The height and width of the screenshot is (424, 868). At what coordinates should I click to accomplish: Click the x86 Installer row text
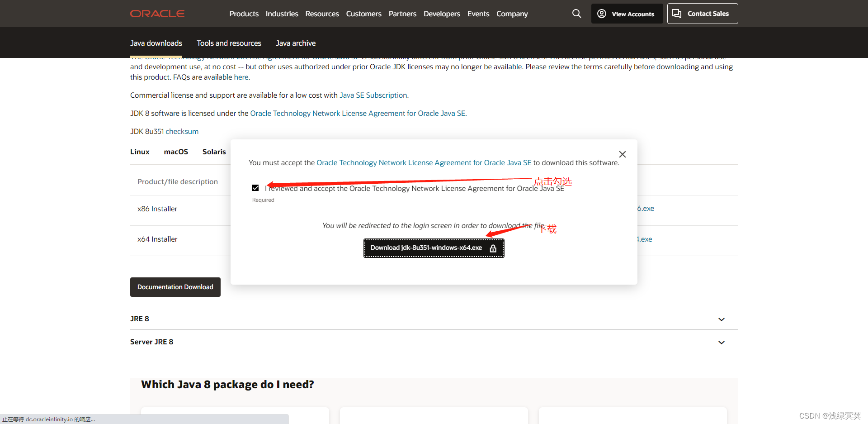(x=157, y=209)
